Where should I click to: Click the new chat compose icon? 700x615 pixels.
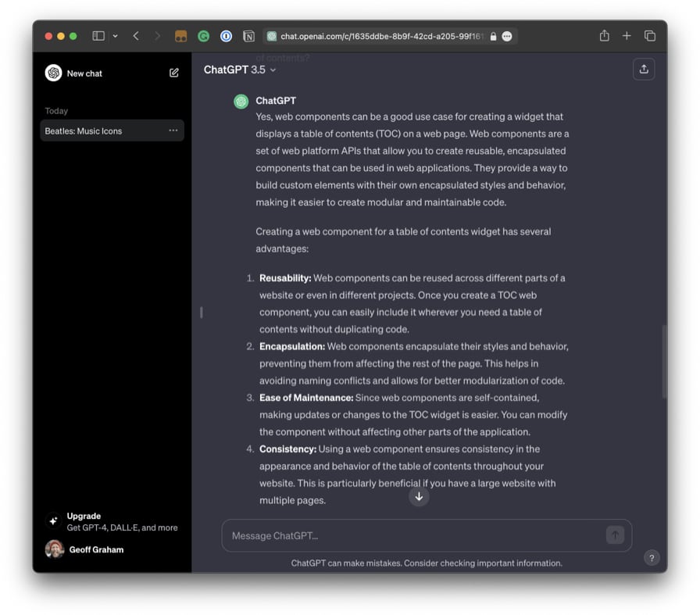pyautogui.click(x=173, y=73)
